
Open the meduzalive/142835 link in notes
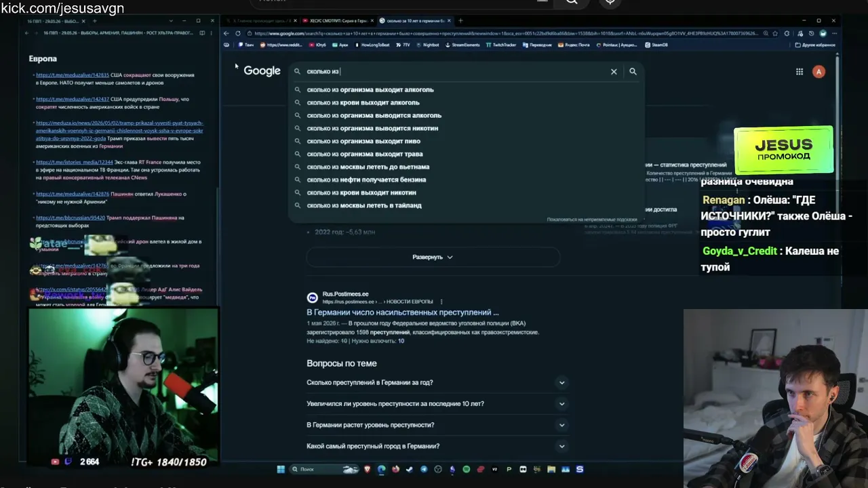[73, 75]
